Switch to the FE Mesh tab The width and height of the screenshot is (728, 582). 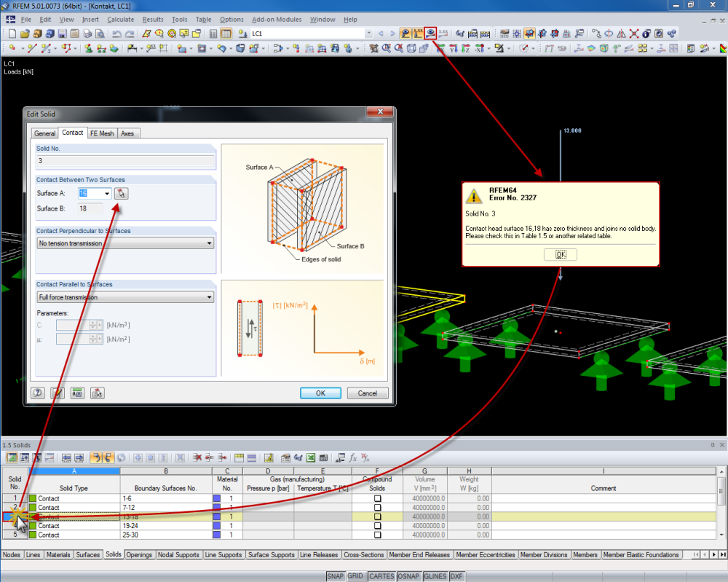coord(102,133)
